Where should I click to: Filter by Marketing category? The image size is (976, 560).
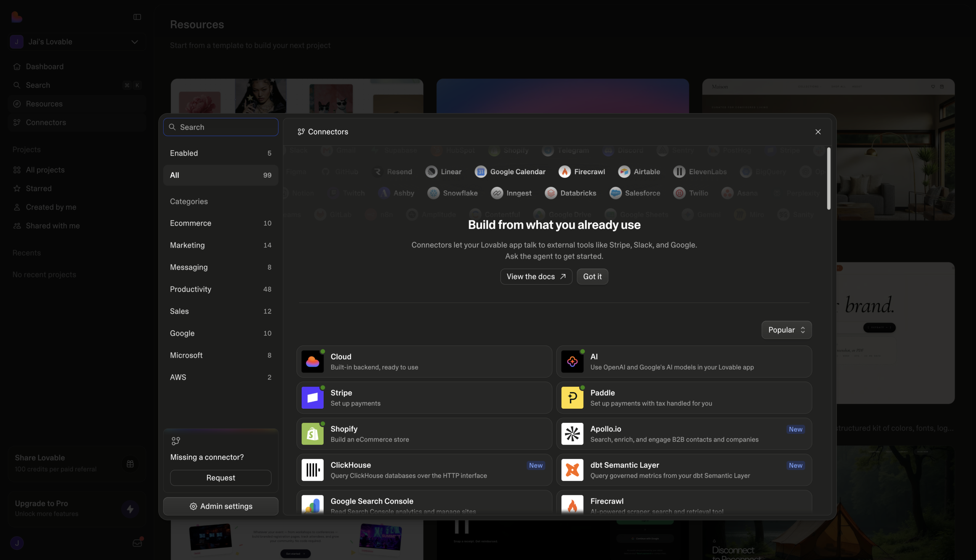coord(220,245)
